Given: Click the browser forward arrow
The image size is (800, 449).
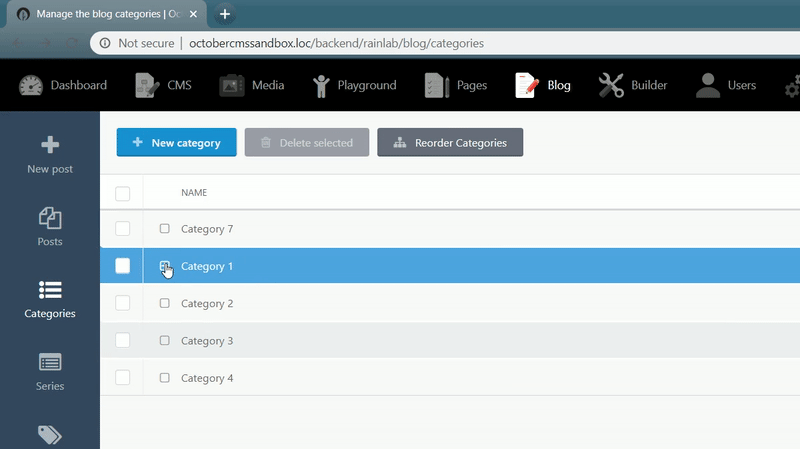Looking at the screenshot, I should point(45,43).
